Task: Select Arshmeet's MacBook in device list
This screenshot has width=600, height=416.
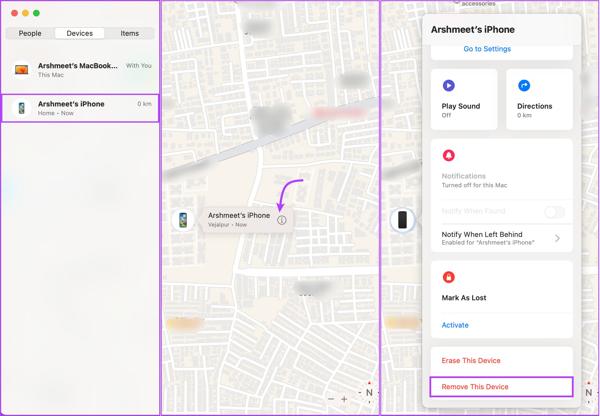Action: click(x=80, y=70)
